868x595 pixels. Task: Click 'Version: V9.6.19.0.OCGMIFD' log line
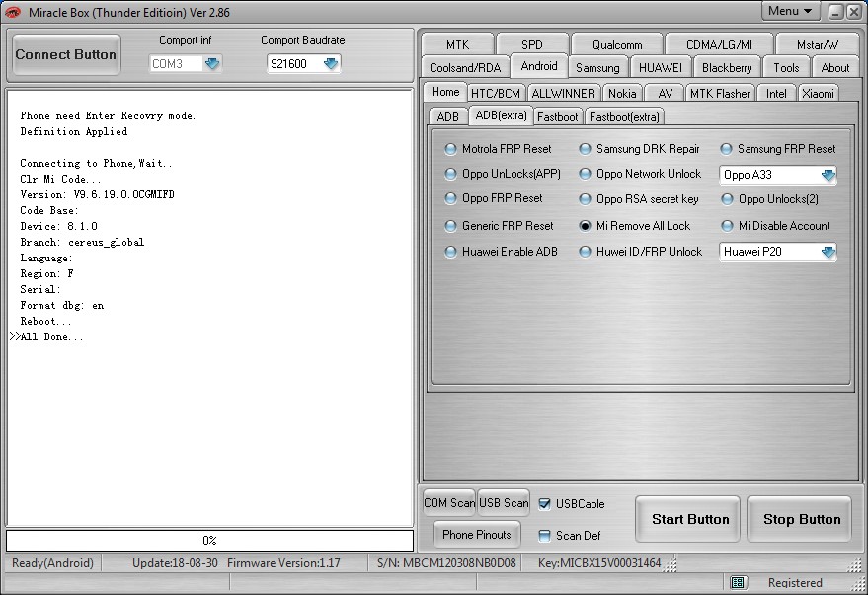97,194
